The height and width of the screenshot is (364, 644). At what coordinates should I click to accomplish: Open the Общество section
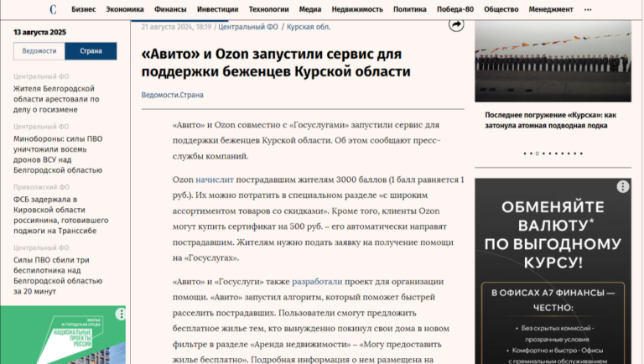point(501,9)
